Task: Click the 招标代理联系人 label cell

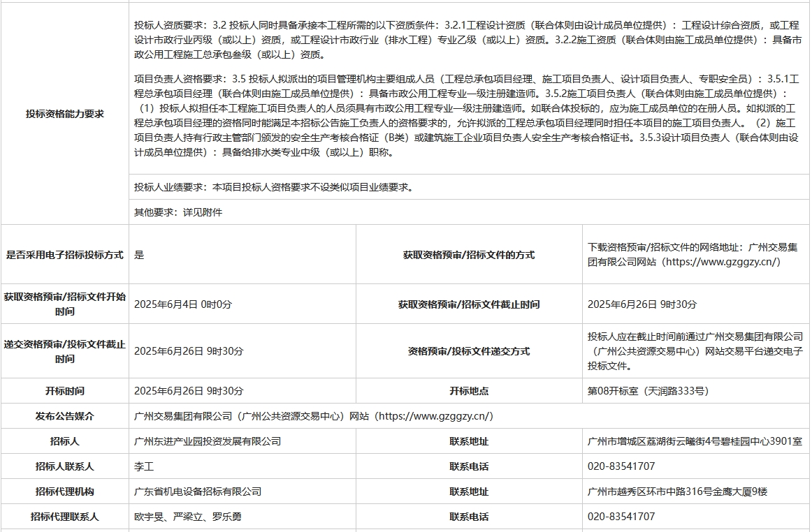Action: click(64, 517)
